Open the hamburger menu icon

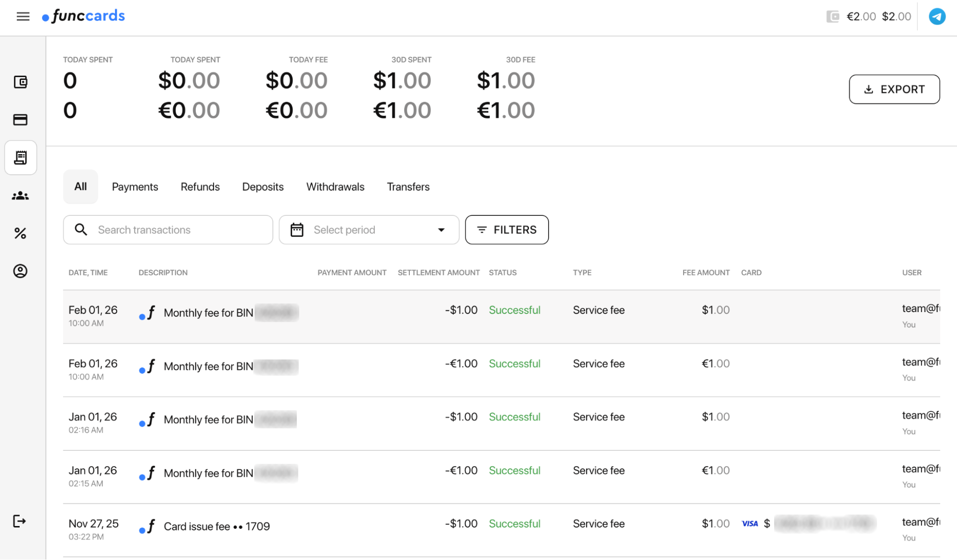(x=23, y=17)
